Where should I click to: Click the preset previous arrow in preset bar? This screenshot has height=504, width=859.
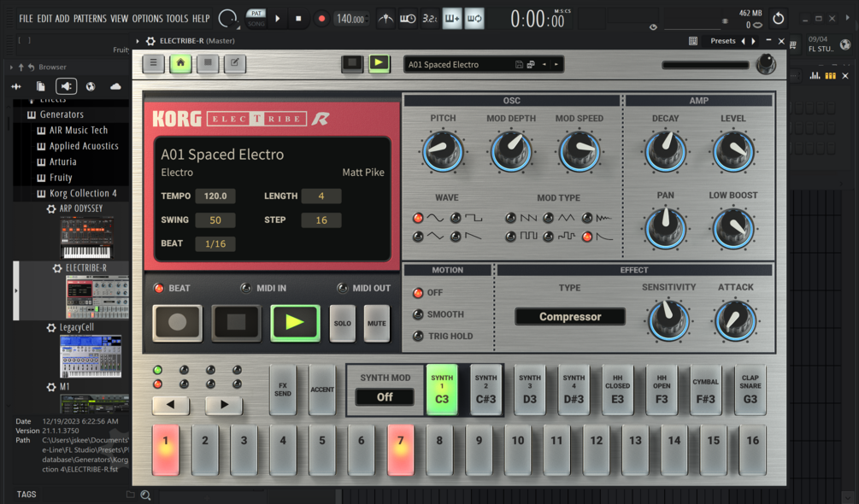point(544,65)
